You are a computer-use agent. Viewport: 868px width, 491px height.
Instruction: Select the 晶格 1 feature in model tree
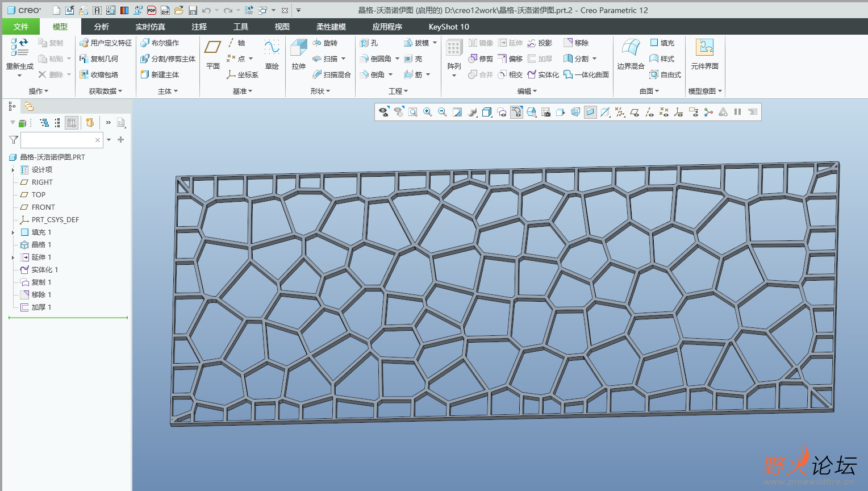tap(41, 245)
